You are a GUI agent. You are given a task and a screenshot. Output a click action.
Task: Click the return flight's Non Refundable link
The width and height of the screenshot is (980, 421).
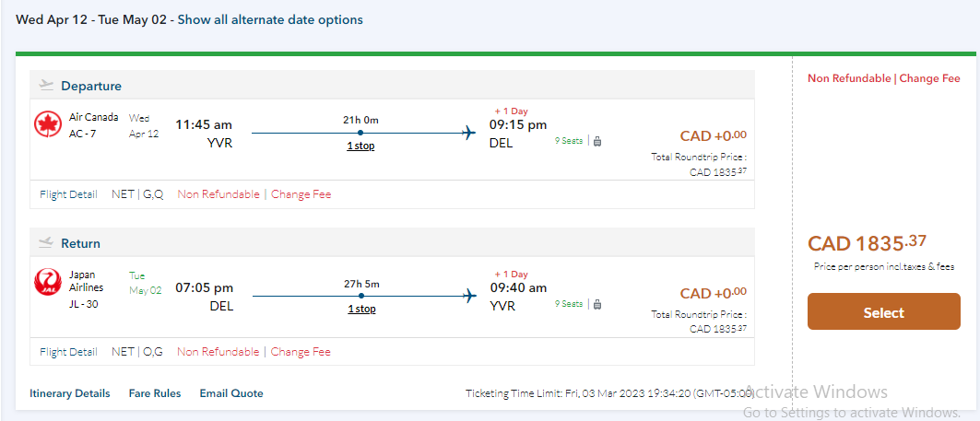click(x=218, y=352)
